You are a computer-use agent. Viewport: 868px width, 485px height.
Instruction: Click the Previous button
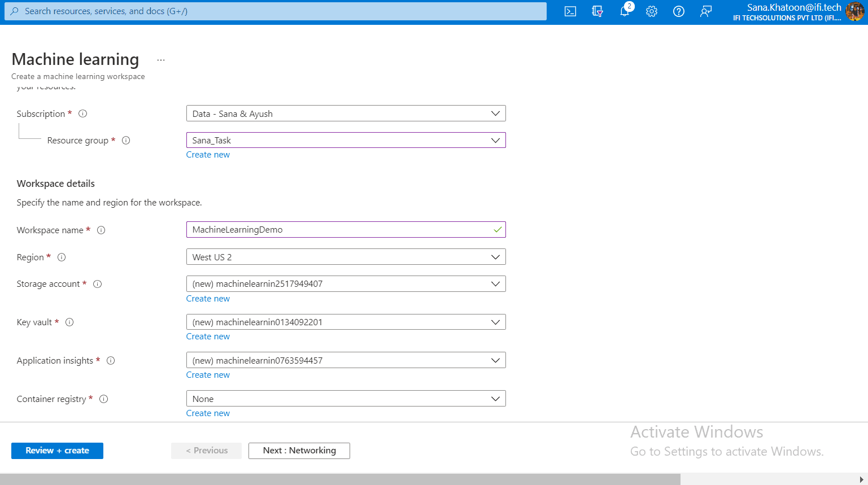point(207,451)
